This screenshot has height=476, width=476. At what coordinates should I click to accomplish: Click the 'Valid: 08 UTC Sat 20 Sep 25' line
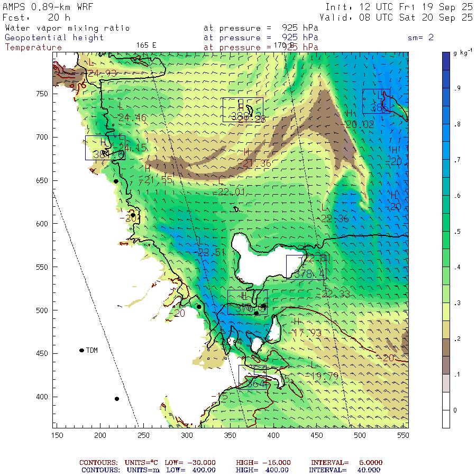[396, 17]
